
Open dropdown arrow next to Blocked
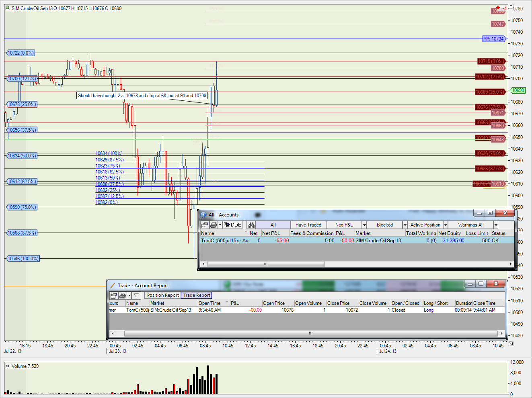pos(405,225)
